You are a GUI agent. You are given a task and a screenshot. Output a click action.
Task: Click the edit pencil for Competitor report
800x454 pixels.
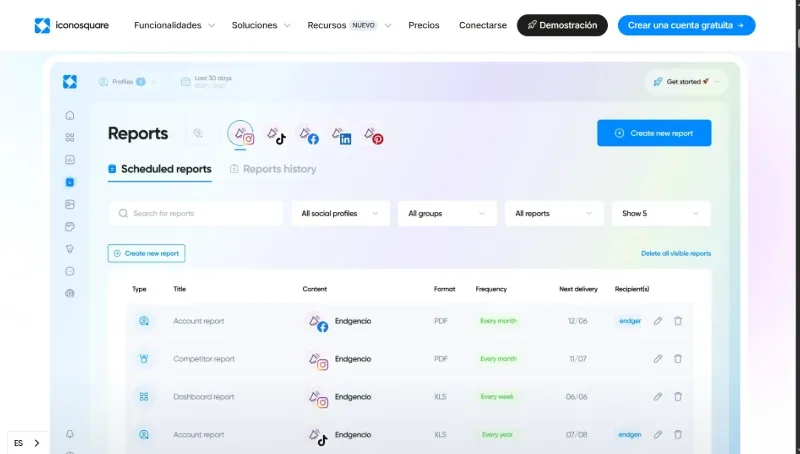[658, 359]
